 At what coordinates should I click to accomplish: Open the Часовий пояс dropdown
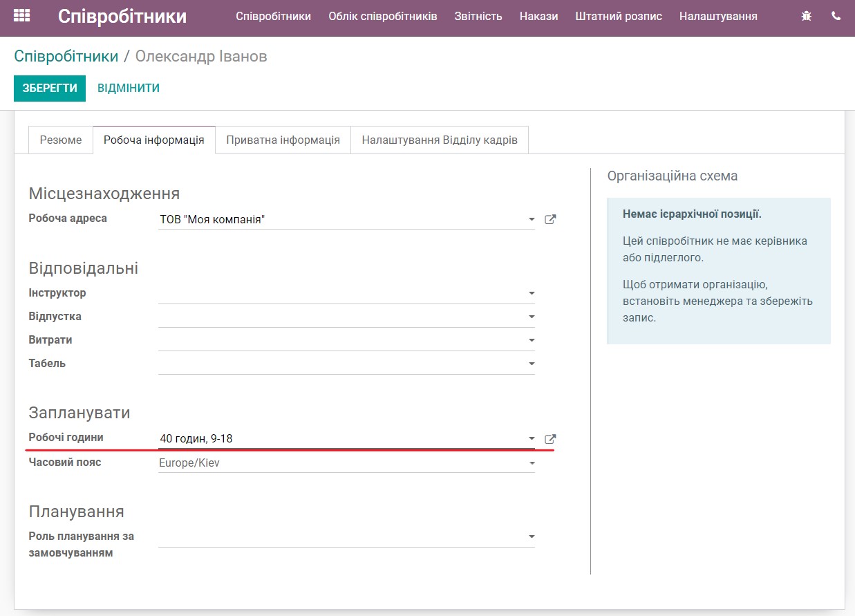pos(531,462)
